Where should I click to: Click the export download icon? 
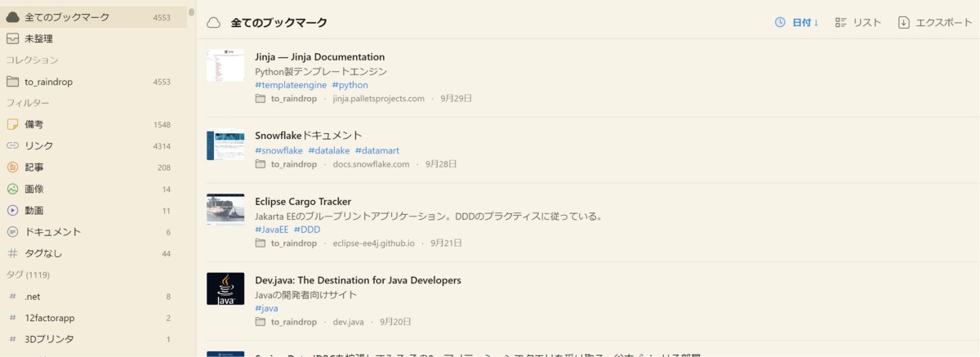coord(904,23)
